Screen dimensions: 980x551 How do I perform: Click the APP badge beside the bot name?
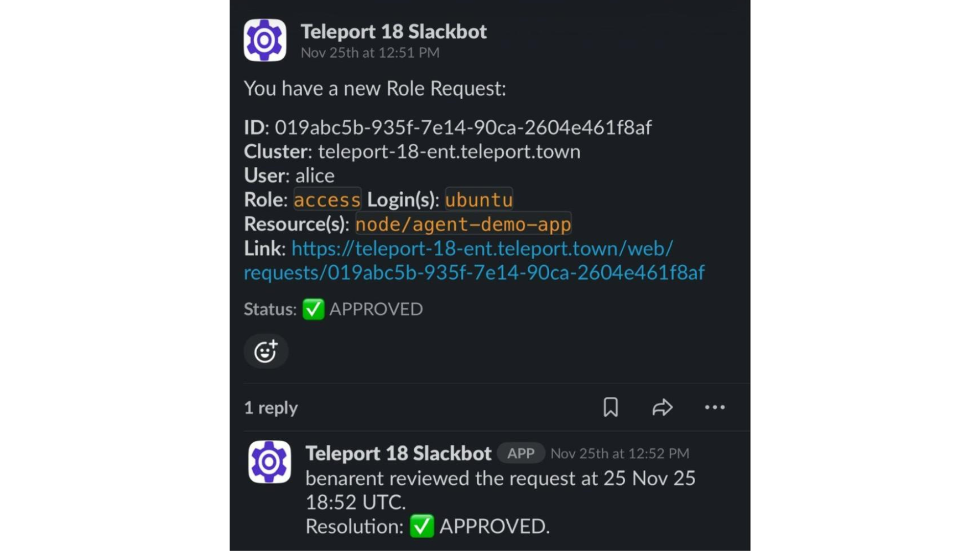520,453
